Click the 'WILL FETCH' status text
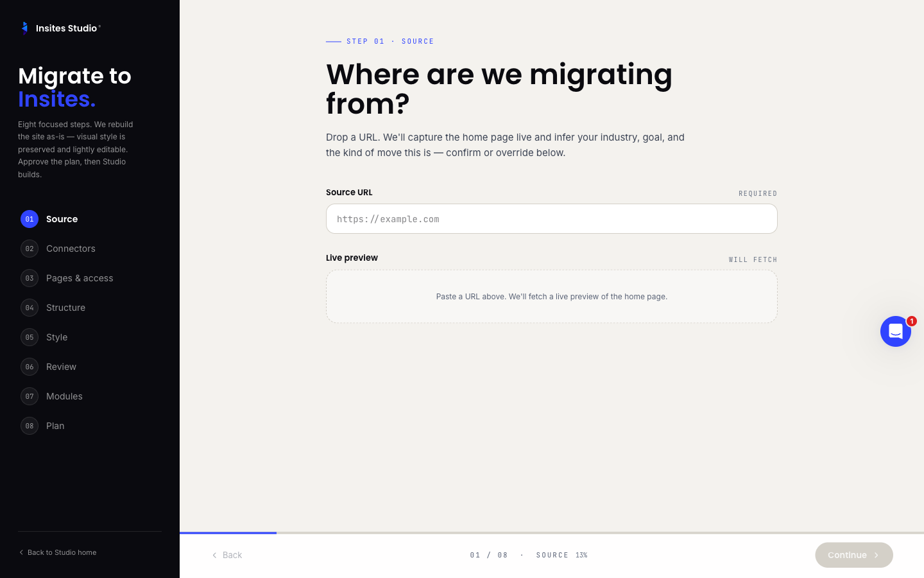This screenshot has width=924, height=578. pos(753,259)
